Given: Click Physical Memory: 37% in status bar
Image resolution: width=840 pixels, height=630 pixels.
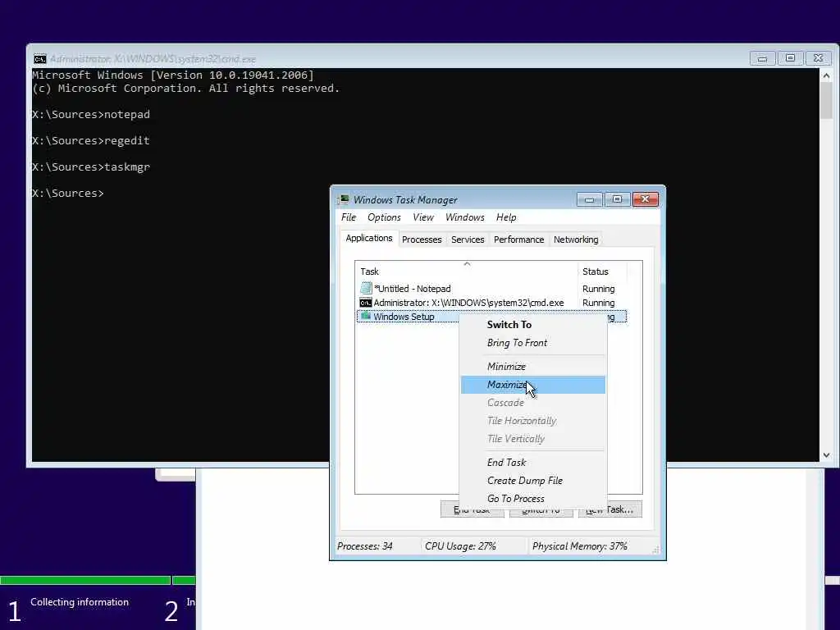Looking at the screenshot, I should coord(580,546).
